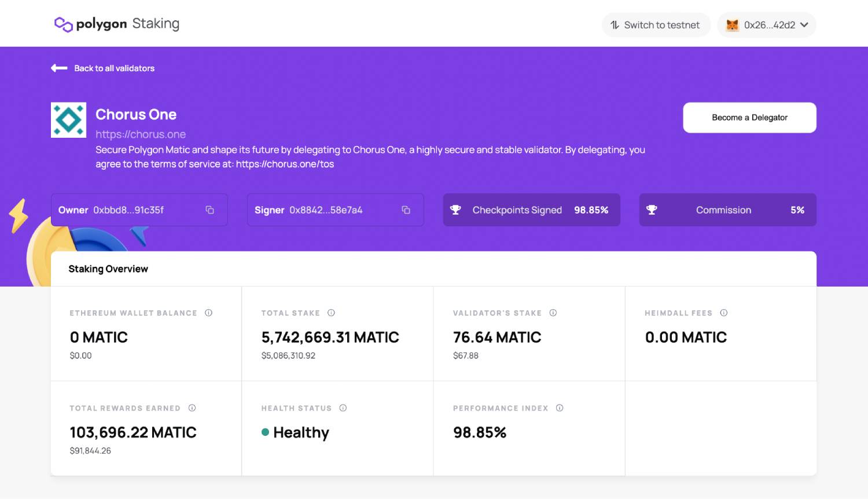Click the Chorus One validator name
The height and width of the screenshot is (499, 868).
tap(136, 115)
